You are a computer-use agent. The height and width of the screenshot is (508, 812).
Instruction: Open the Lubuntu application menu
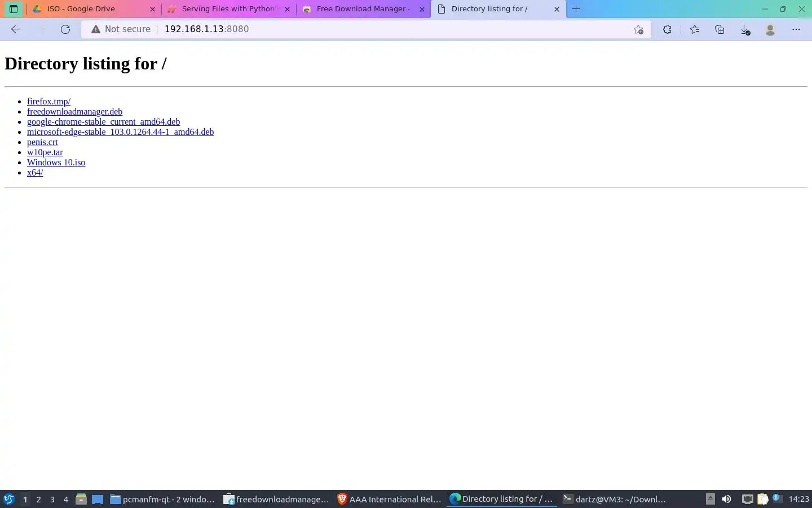[x=9, y=499]
